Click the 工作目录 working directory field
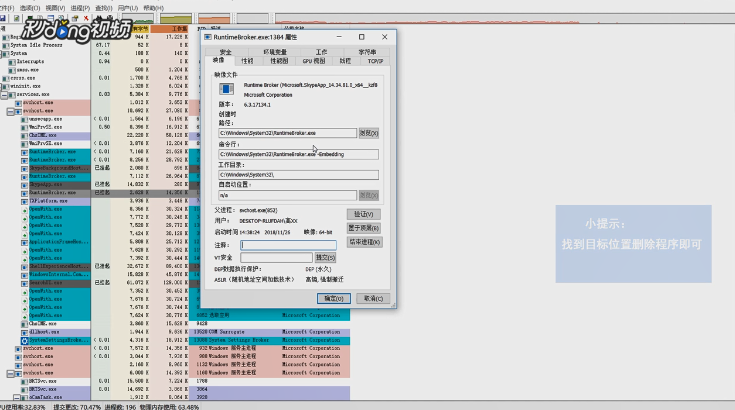This screenshot has height=410, width=735. (x=299, y=175)
